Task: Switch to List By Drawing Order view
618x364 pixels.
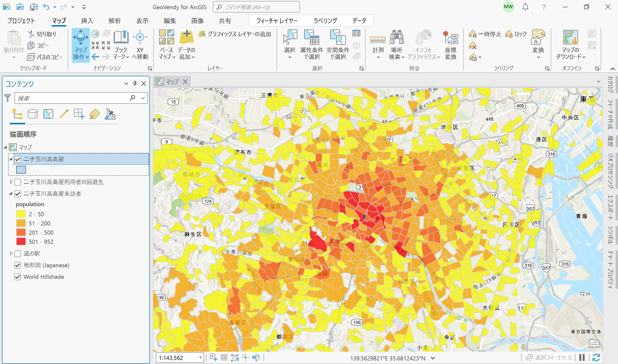Action: [17, 114]
